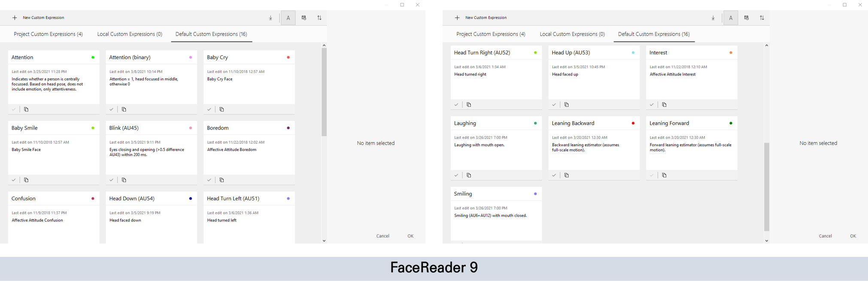
Task: Click the checkmark icon on Boredom card
Action: 209,180
